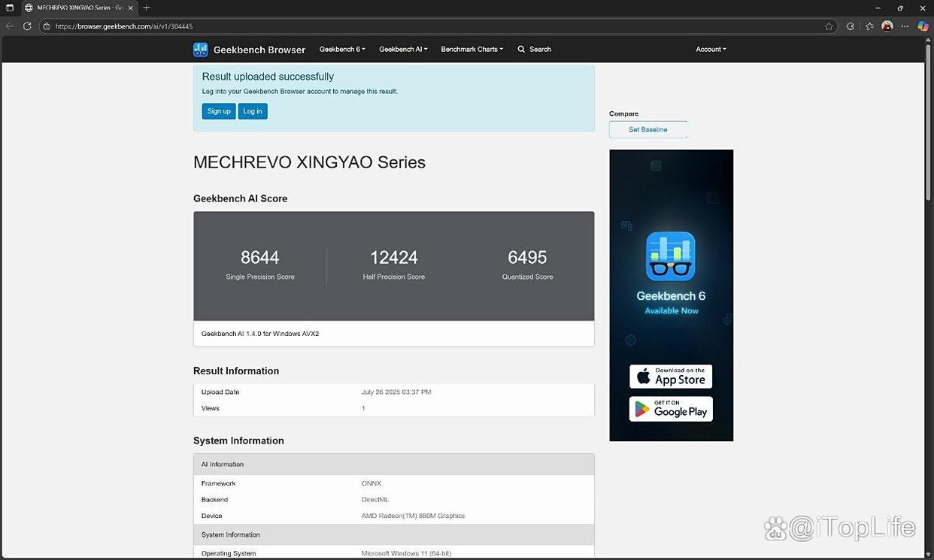Viewport: 934px width, 560px height.
Task: Go back to the previous page
Action: click(10, 26)
